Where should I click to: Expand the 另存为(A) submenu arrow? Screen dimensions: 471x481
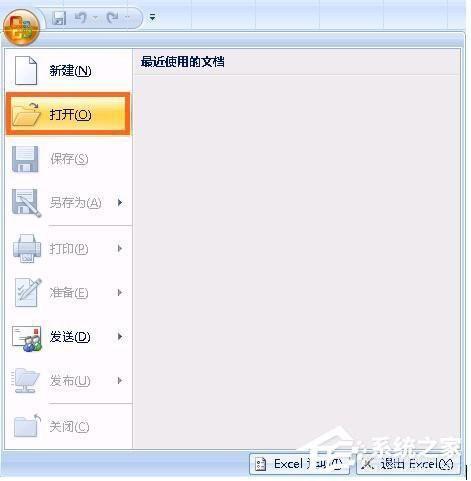tap(120, 202)
